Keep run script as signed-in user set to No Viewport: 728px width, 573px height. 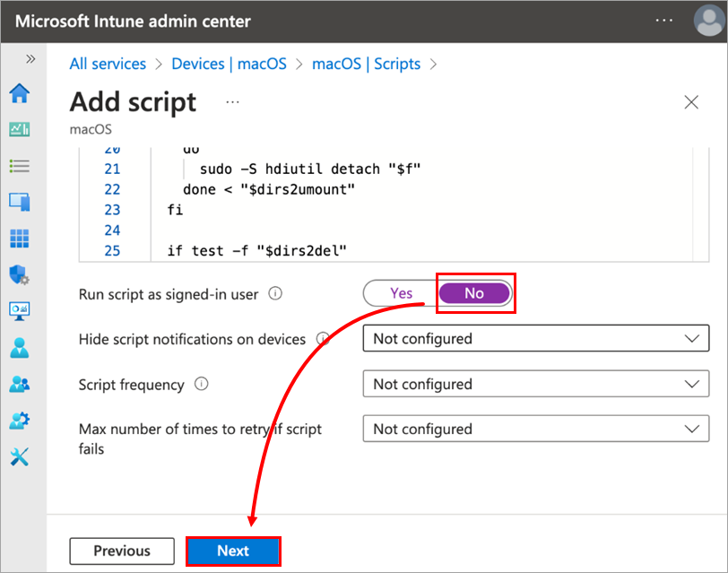coord(475,293)
